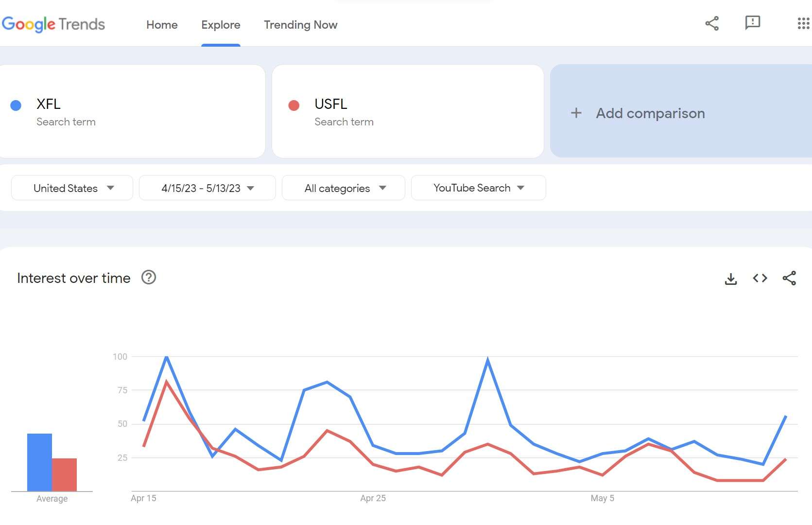Go to the Home tab
Screen dimensions: 812x525
point(162,25)
